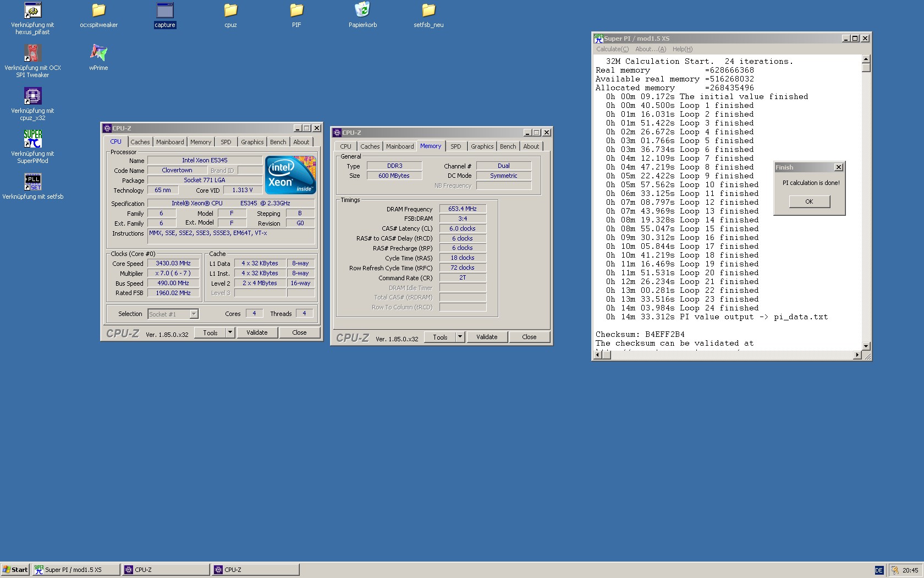The width and height of the screenshot is (924, 578).
Task: Click the Rated FSB 1960.02 MHz value
Action: (173, 293)
